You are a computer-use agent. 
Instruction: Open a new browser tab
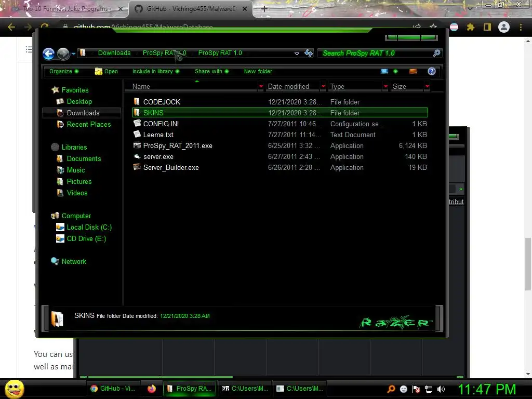pyautogui.click(x=264, y=9)
